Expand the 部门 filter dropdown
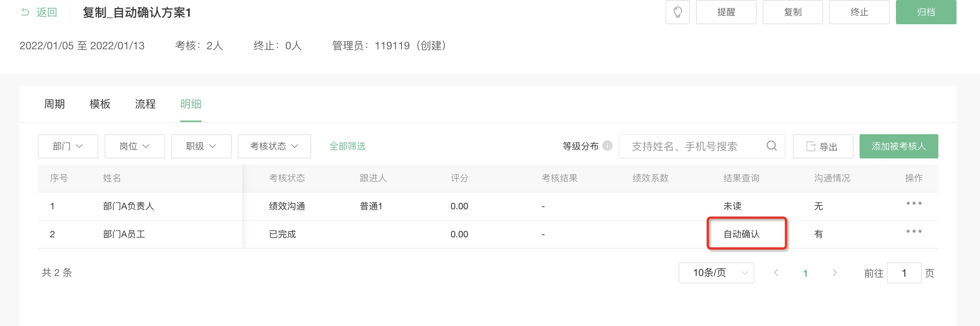The width and height of the screenshot is (980, 326). click(x=68, y=146)
